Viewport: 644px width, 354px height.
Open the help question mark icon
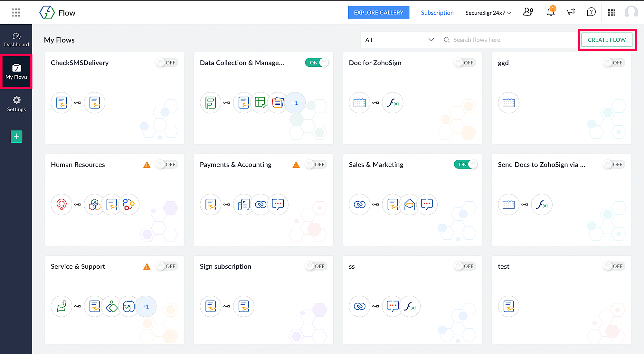pyautogui.click(x=591, y=12)
